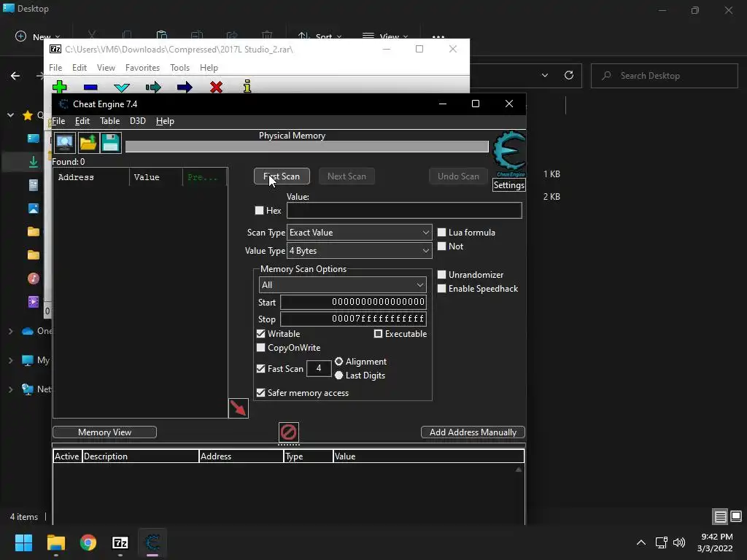Open 7-Zip Favorites menu
This screenshot has width=747, height=560.
point(142,68)
